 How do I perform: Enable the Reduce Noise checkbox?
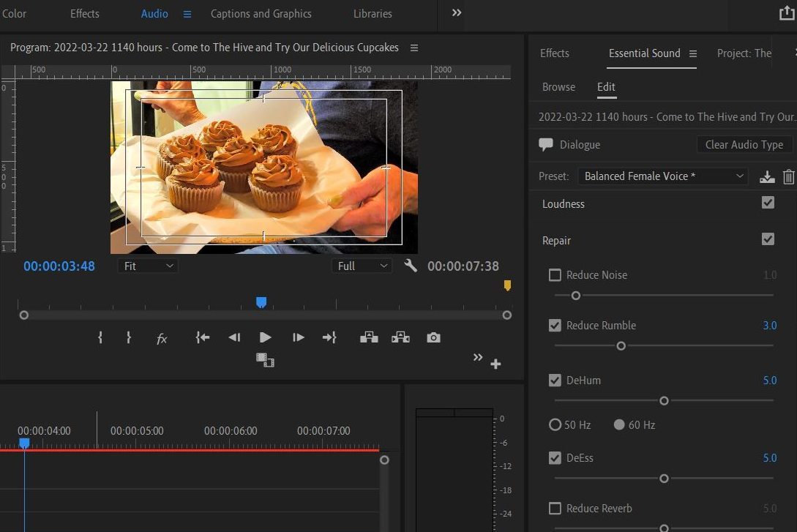pyautogui.click(x=555, y=275)
